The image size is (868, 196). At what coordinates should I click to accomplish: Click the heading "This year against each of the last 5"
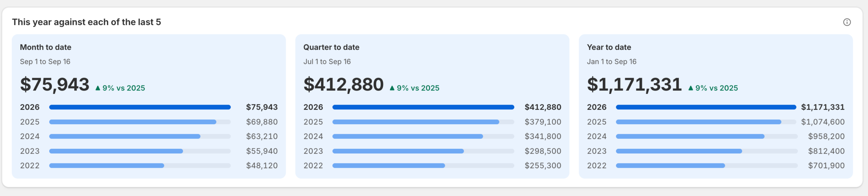click(x=86, y=22)
